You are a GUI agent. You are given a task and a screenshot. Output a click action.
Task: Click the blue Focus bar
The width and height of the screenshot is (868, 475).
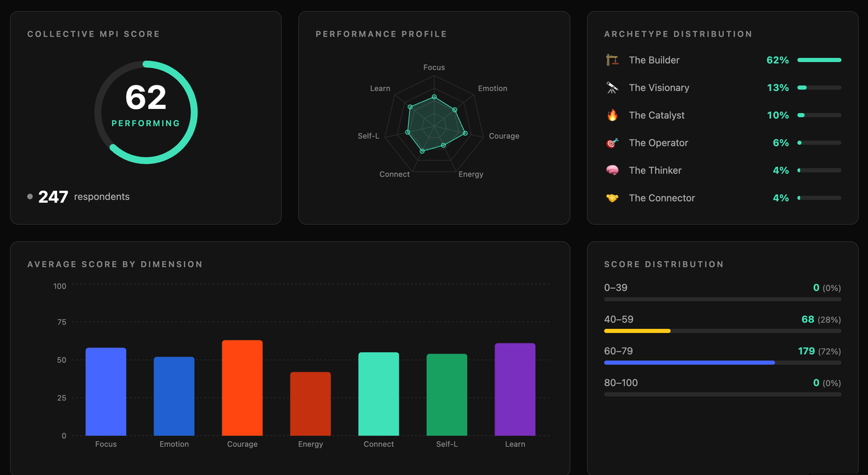click(106, 392)
